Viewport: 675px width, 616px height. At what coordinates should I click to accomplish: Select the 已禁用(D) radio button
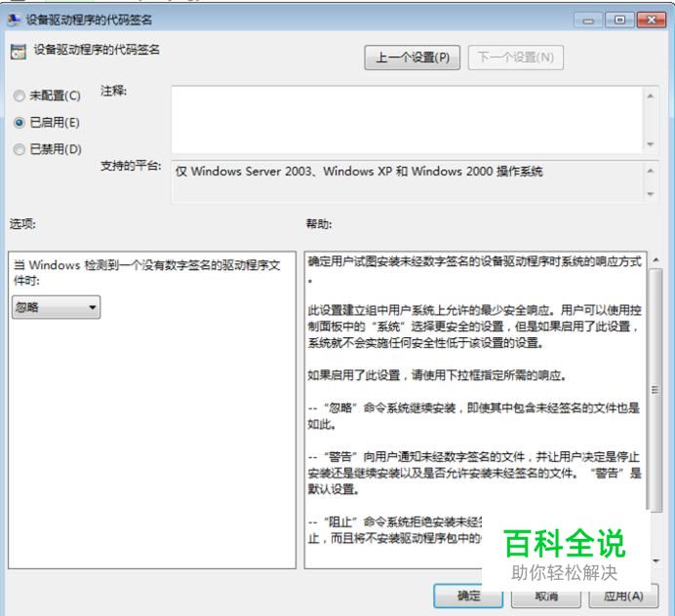[x=19, y=149]
